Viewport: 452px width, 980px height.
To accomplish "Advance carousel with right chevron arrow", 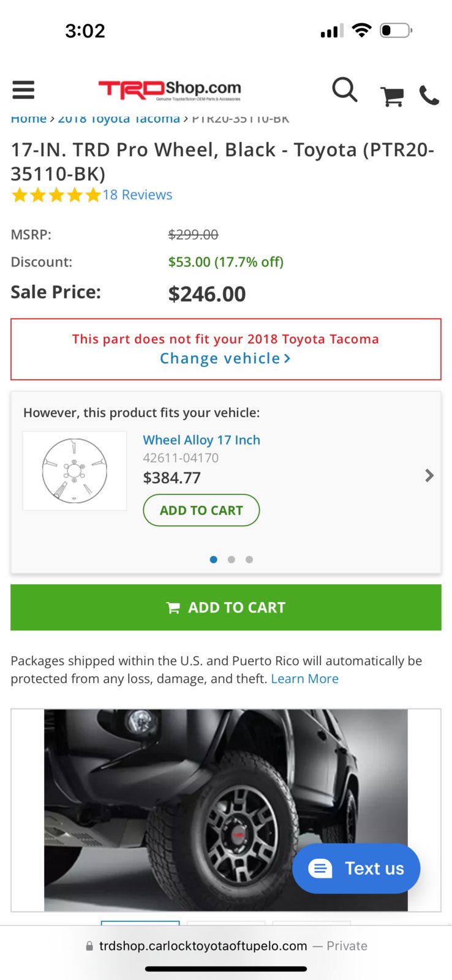I will (429, 475).
